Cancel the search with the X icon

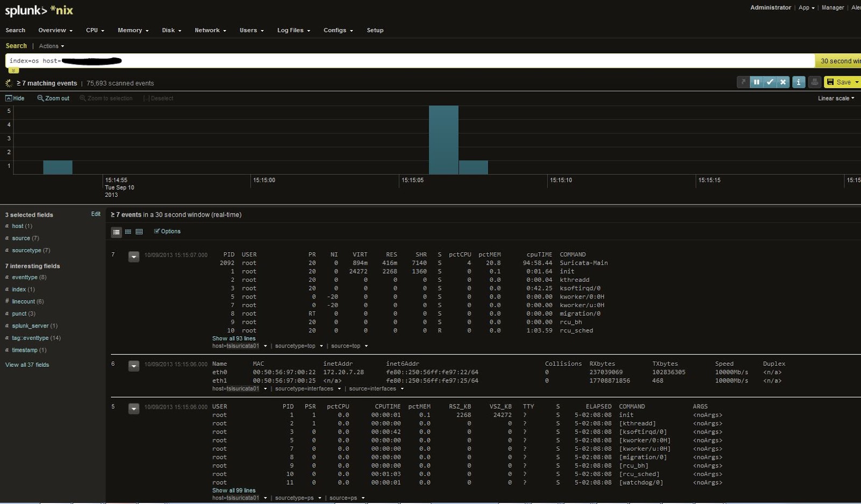783,82
